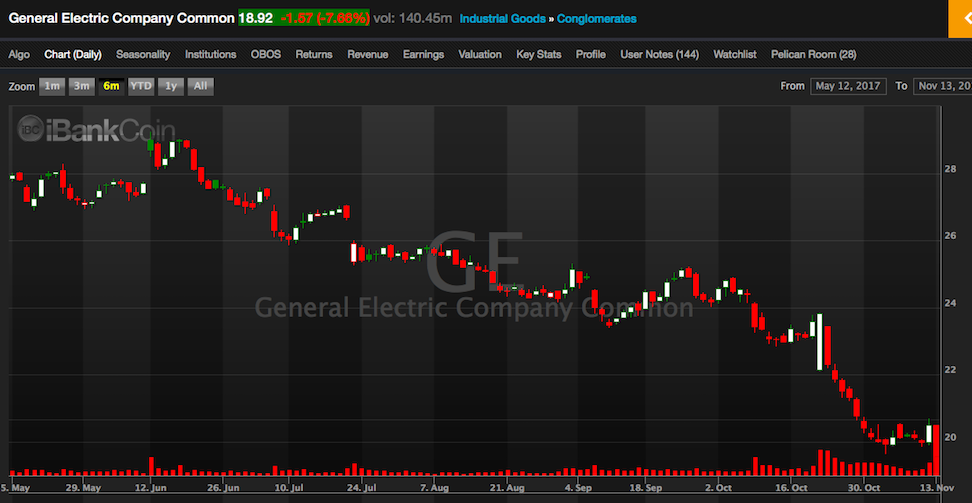Click the iBankCoin logo on chart
The width and height of the screenshot is (972, 503).
(96, 129)
